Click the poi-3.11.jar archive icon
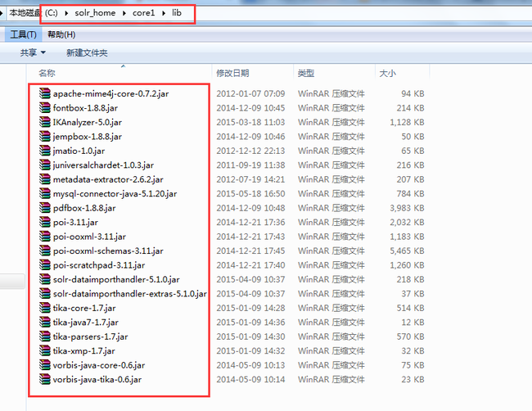This screenshot has height=411, width=532. coord(45,222)
